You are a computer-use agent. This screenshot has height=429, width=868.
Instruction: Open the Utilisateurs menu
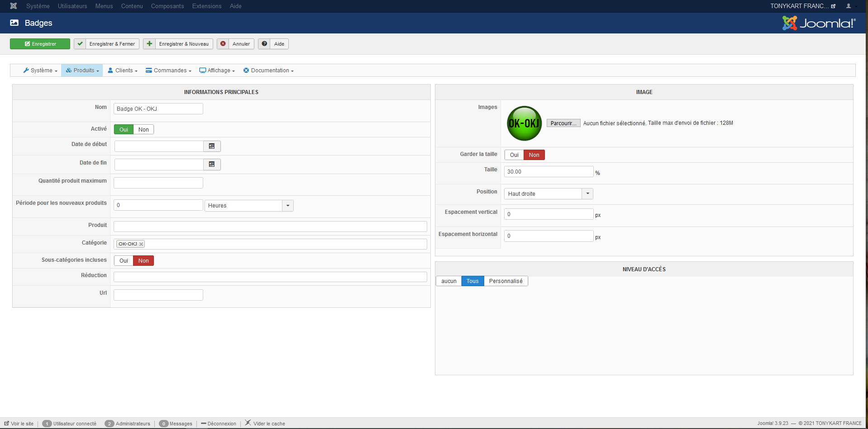point(72,6)
